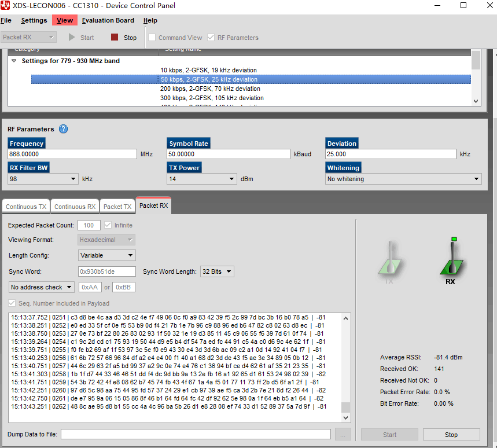The width and height of the screenshot is (497, 448).
Task: Open the Sync Word Length dropdown
Action: [x=217, y=271]
